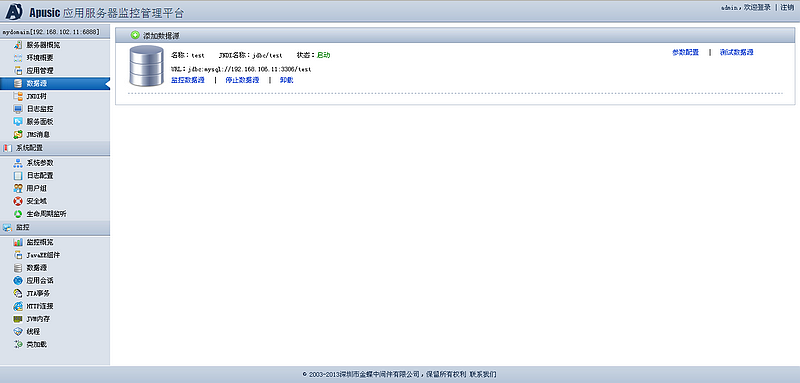
Task: Open the 参数配置 link
Action: (x=685, y=52)
